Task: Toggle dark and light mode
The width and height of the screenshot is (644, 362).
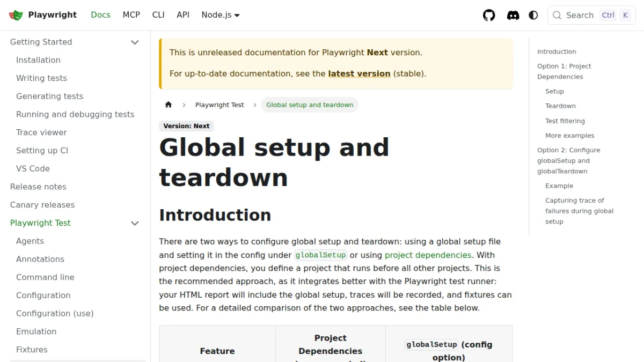Action: click(533, 15)
